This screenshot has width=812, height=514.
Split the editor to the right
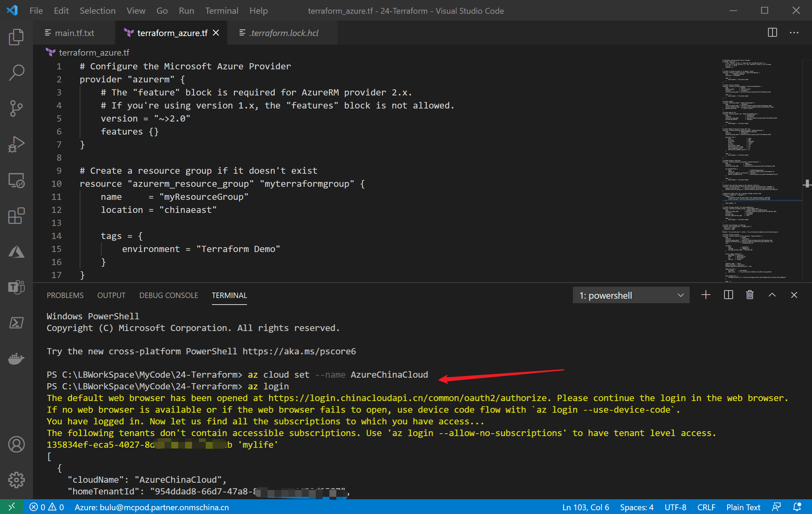[772, 33]
